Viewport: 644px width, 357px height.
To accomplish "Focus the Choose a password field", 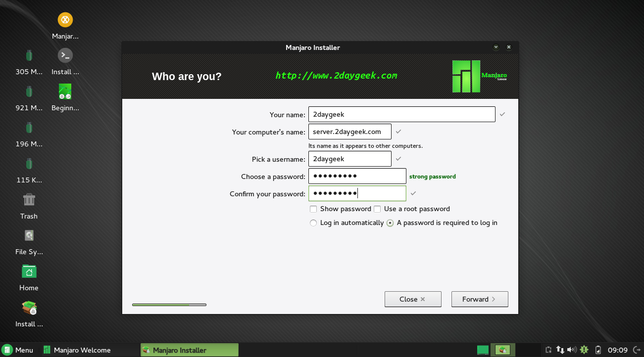I will (x=357, y=177).
